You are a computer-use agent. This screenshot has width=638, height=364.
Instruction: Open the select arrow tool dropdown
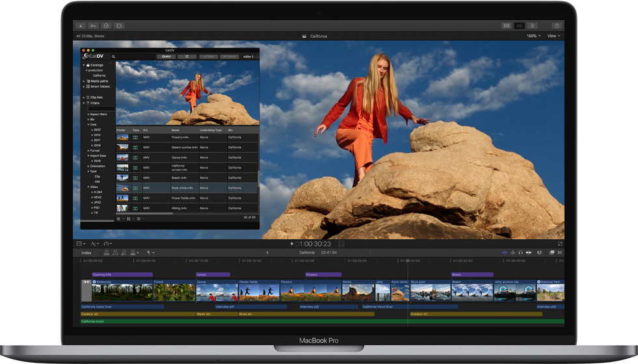[x=150, y=253]
